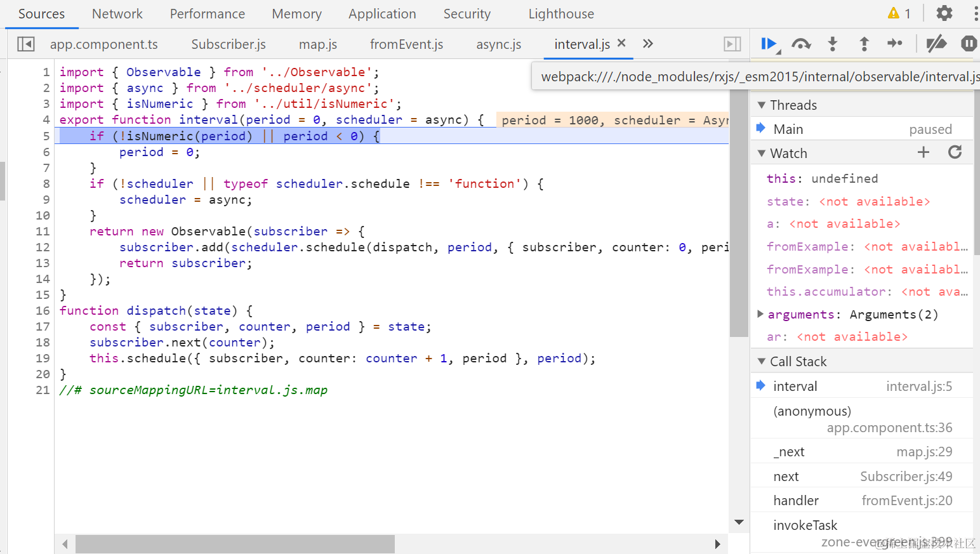Open the async.js file tab
980x554 pixels.
tap(499, 44)
